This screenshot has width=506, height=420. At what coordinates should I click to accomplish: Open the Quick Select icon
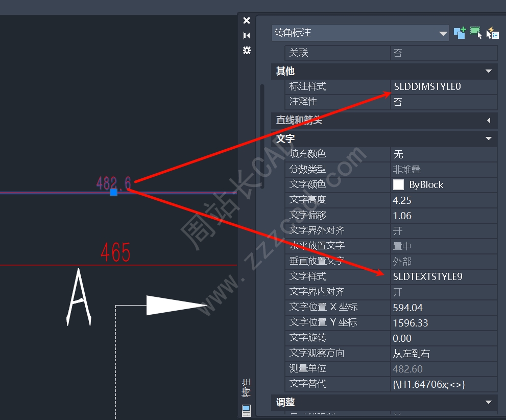492,33
